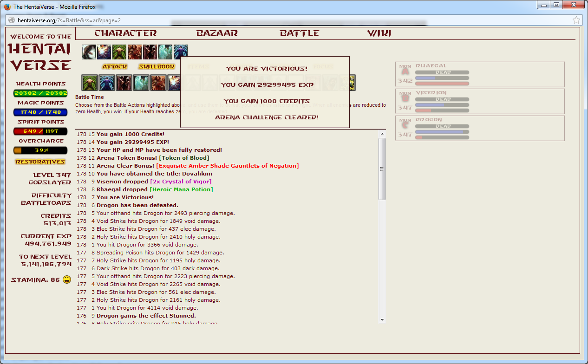588x364 pixels.
Task: Select the dark red hooded effect icon in top row
Action: click(x=150, y=52)
